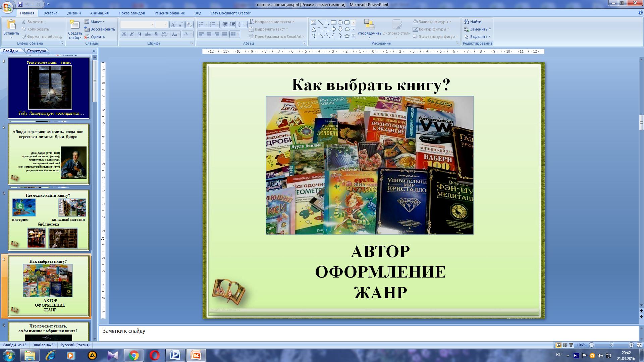Click the decrease list indent button

pyautogui.click(x=225, y=24)
